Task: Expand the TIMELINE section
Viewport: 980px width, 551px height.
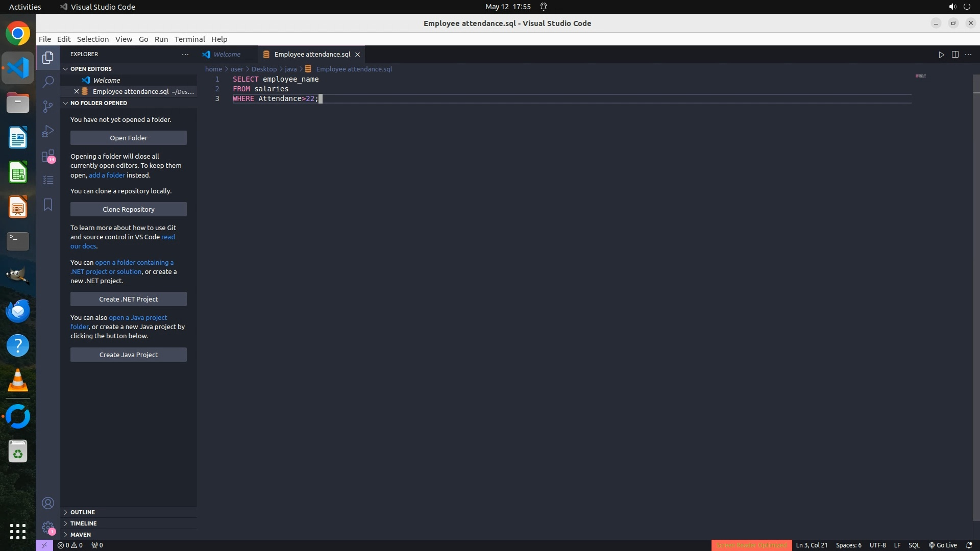Action: tap(83, 523)
